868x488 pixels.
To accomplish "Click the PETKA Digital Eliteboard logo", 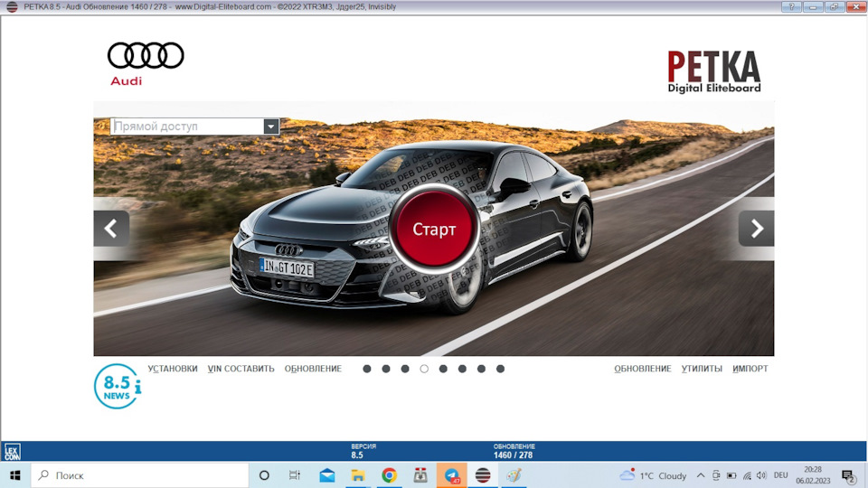I will click(714, 71).
